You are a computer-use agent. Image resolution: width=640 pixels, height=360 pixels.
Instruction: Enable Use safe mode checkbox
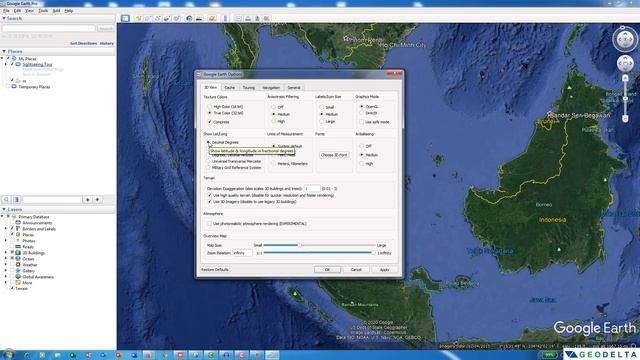[362, 122]
